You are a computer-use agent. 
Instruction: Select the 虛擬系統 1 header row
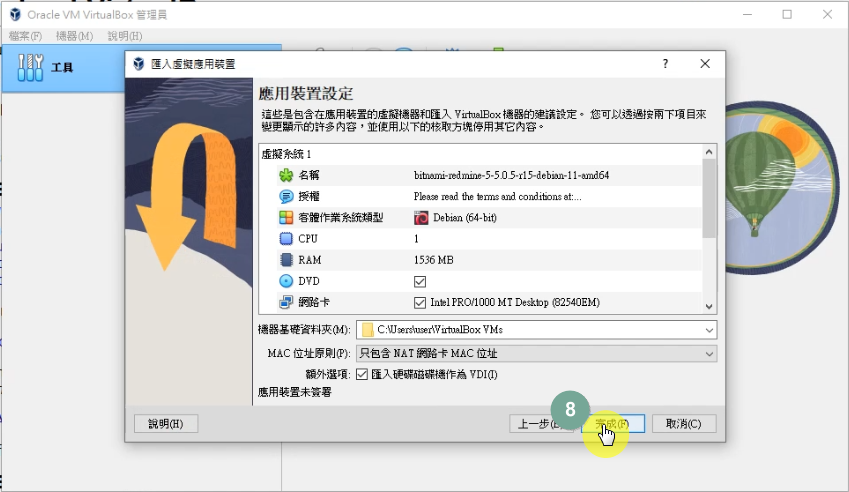pyautogui.click(x=480, y=155)
